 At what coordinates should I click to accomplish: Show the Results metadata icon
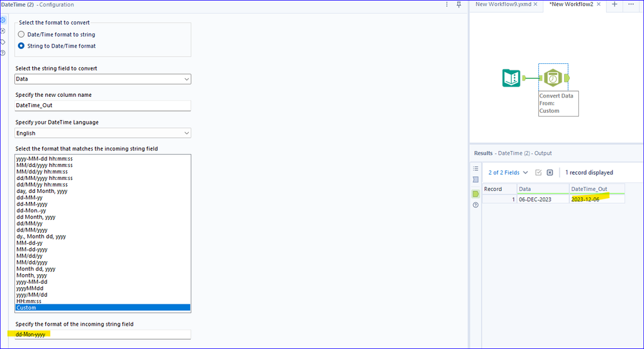(x=476, y=179)
